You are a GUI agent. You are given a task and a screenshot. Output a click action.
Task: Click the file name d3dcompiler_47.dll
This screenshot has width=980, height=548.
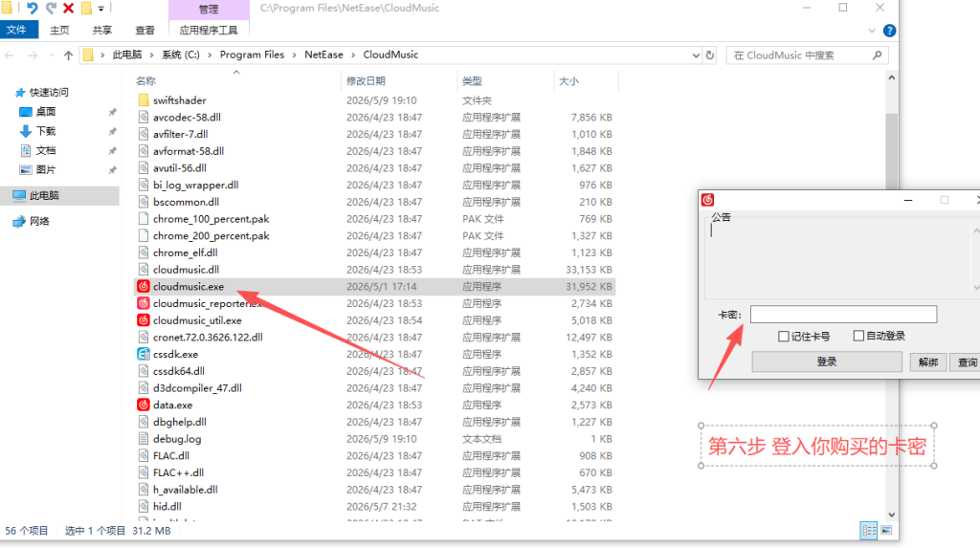197,388
